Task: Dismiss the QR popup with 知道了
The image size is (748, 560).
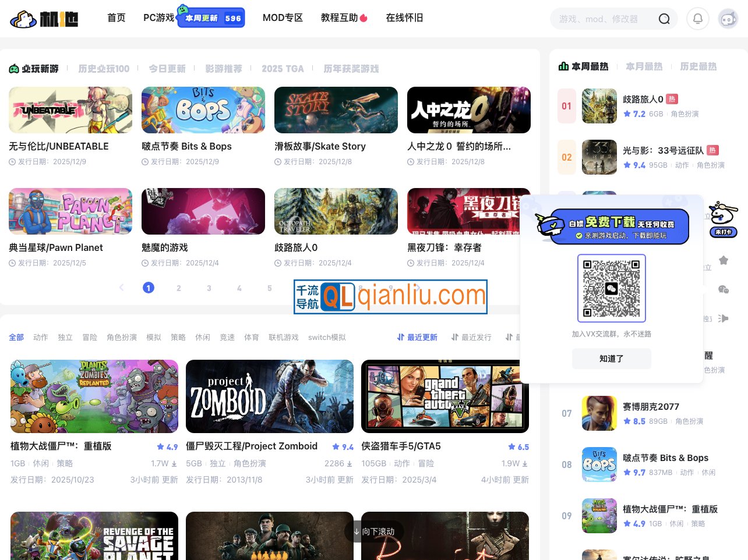Action: tap(611, 359)
